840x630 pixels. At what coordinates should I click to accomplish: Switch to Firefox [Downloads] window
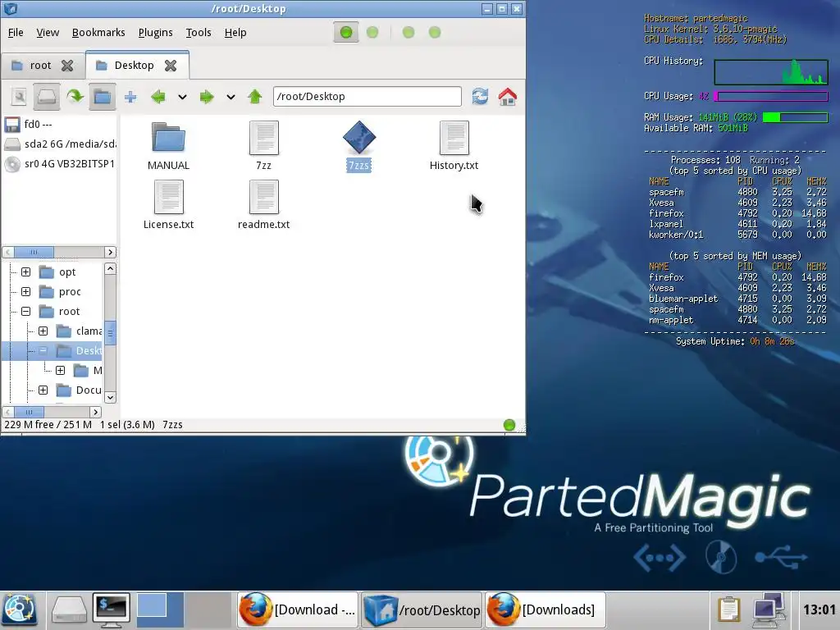(546, 610)
